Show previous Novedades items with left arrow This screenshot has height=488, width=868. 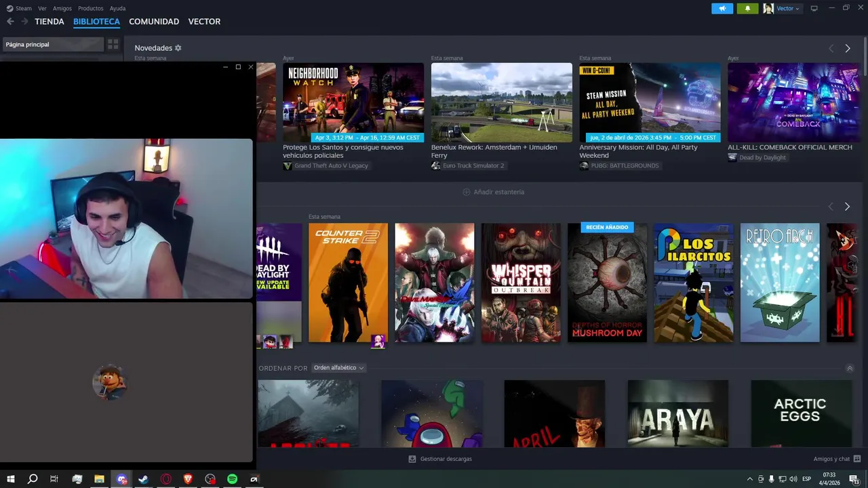click(831, 48)
